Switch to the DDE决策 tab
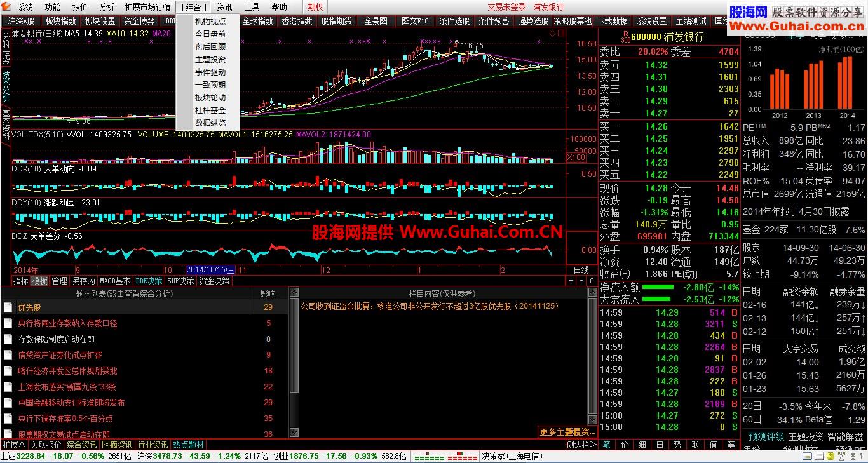 tap(149, 281)
